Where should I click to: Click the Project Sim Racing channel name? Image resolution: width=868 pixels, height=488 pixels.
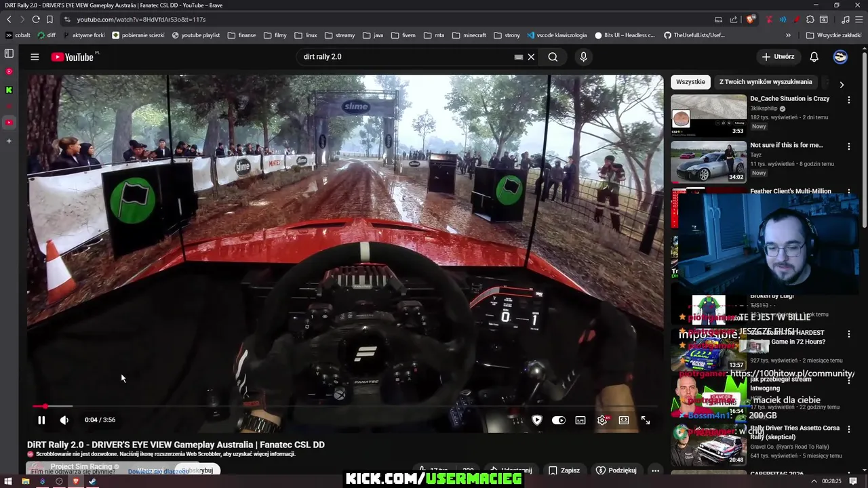[81, 466]
